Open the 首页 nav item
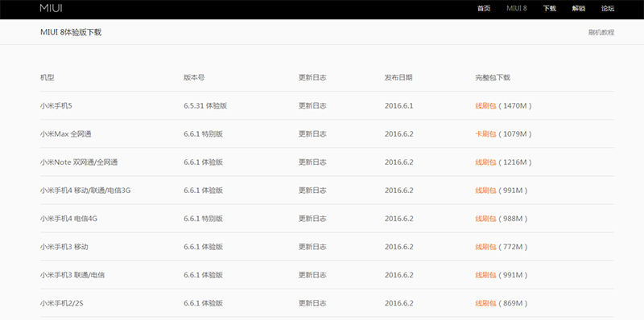 [484, 8]
